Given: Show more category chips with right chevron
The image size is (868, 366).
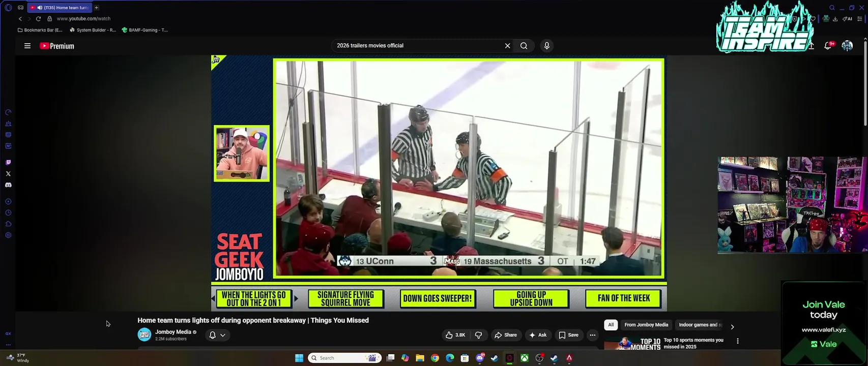Looking at the screenshot, I should (732, 327).
